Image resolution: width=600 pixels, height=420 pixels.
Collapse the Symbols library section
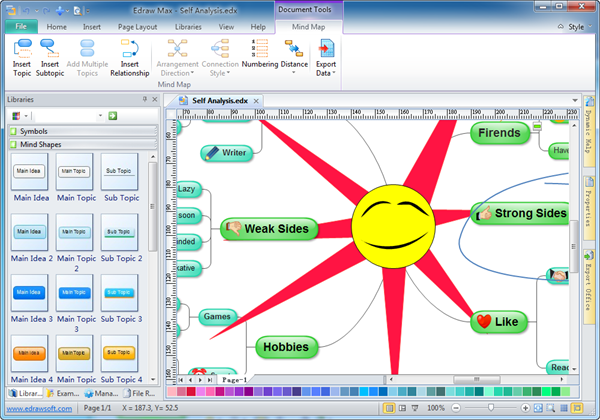[12, 131]
